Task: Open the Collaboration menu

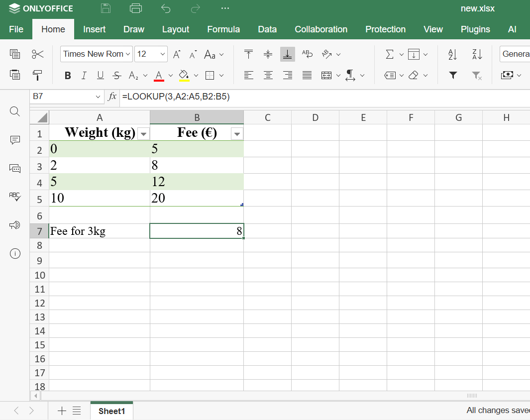Action: (x=321, y=29)
